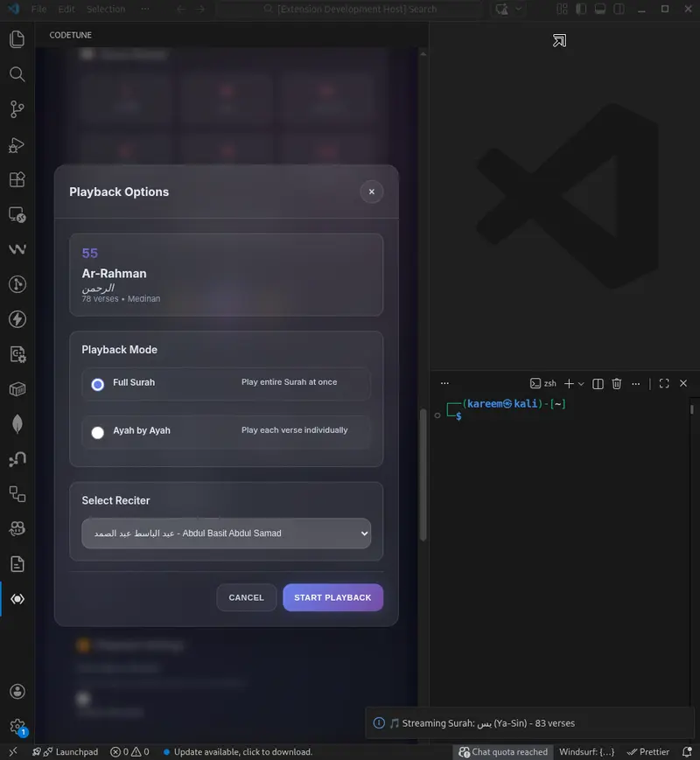
Task: Click the hook-shaped activity bar icon
Action: tap(17, 459)
